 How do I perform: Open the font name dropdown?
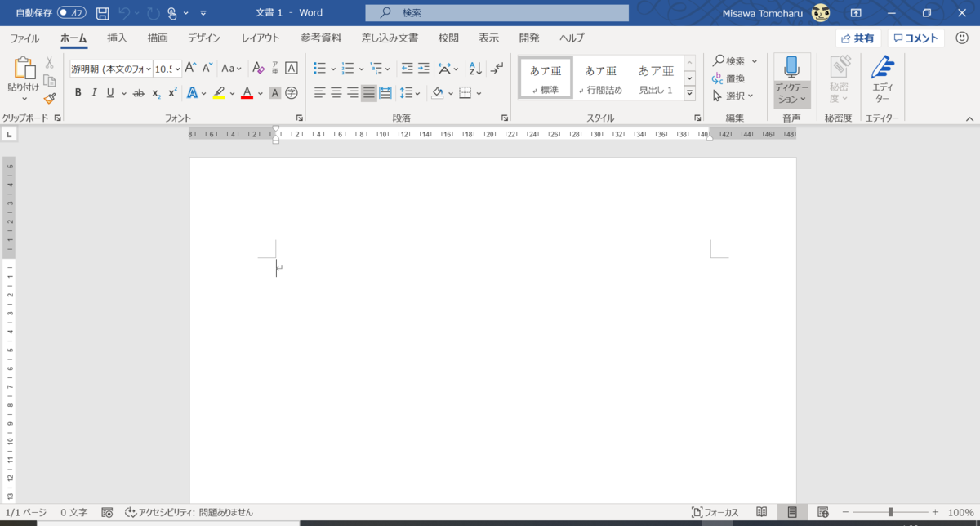tap(149, 69)
